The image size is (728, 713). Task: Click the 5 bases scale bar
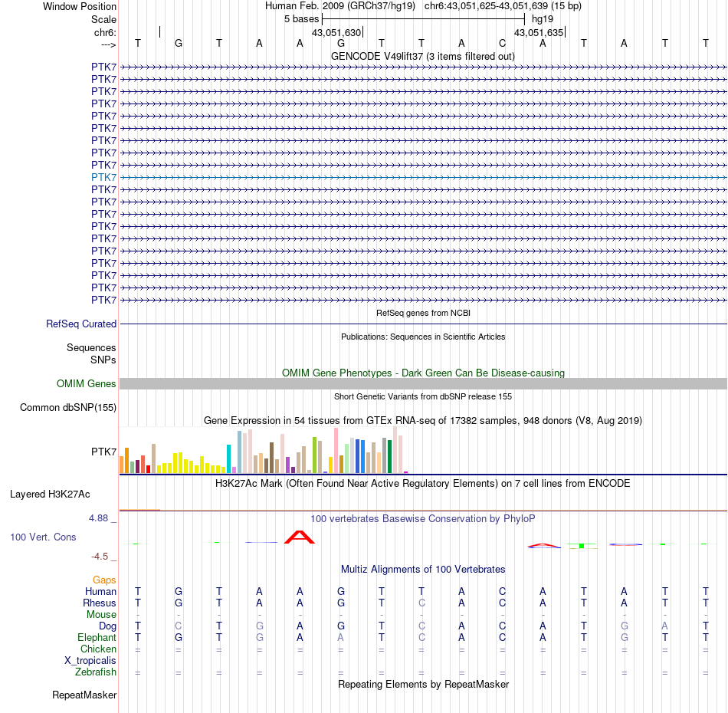pos(423,19)
